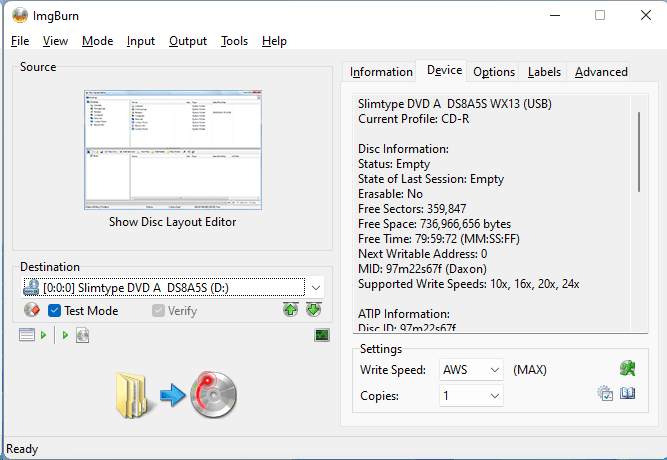The height and width of the screenshot is (460, 667).
Task: Expand the Destination drive dropdown
Action: point(315,288)
